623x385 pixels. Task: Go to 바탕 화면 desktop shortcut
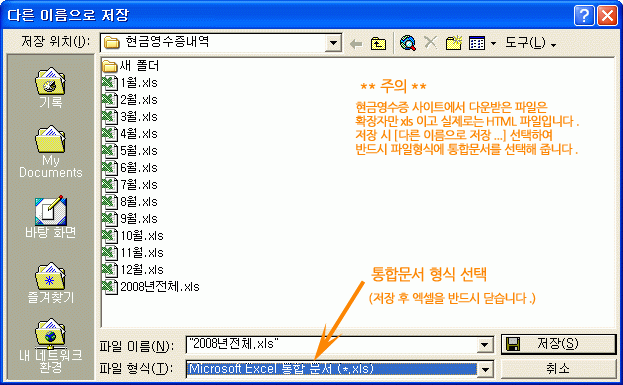[50, 217]
